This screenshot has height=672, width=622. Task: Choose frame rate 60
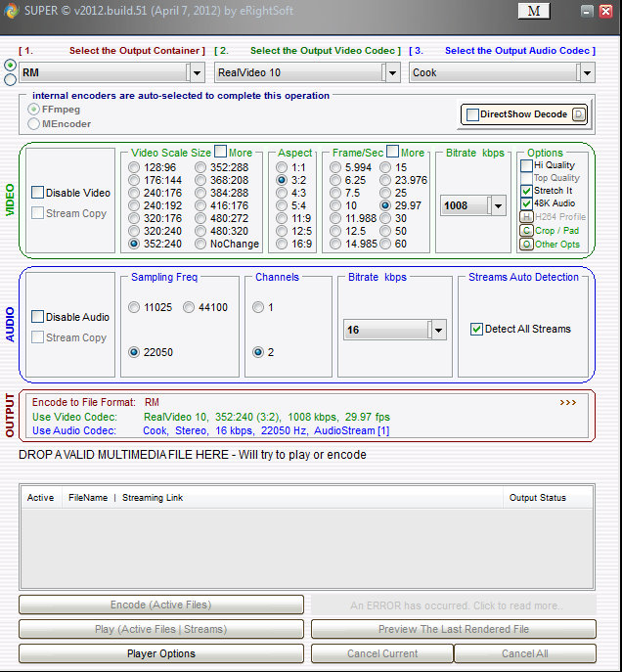click(385, 244)
